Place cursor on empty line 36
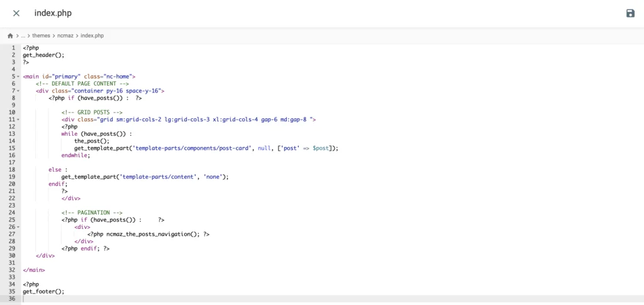Viewport: 644px width, 305px height. 332,299
